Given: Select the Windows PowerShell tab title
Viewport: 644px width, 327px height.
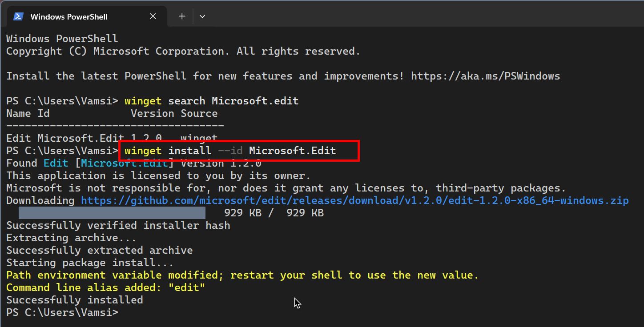Looking at the screenshot, I should (x=69, y=17).
